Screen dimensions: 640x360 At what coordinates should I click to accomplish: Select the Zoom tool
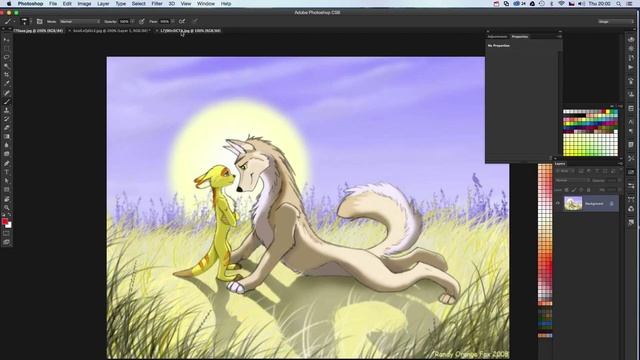click(x=6, y=208)
